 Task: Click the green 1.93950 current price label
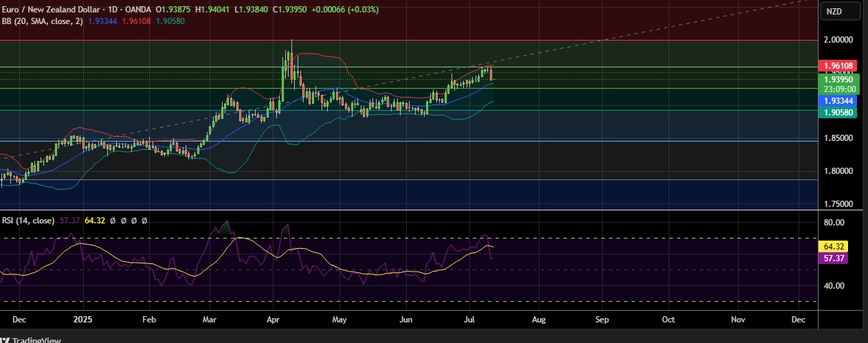[838, 80]
